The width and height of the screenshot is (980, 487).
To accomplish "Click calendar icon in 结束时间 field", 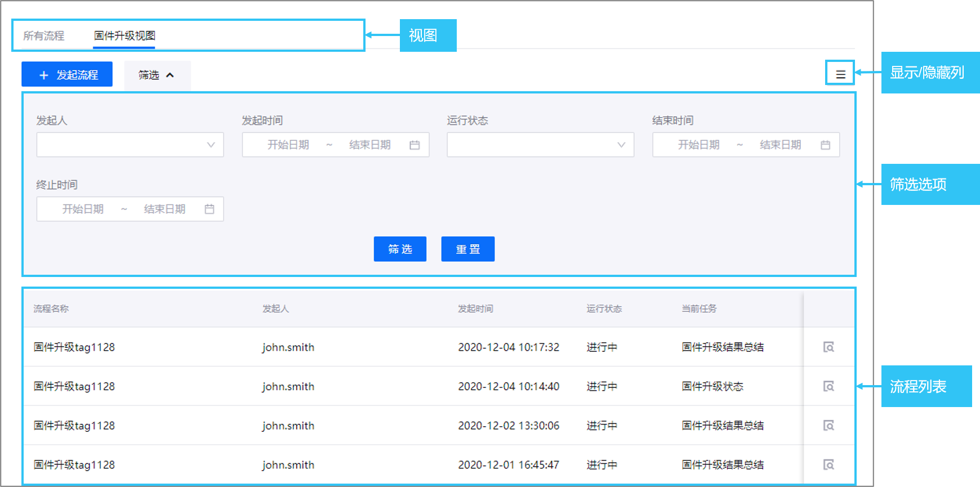I will point(825,145).
